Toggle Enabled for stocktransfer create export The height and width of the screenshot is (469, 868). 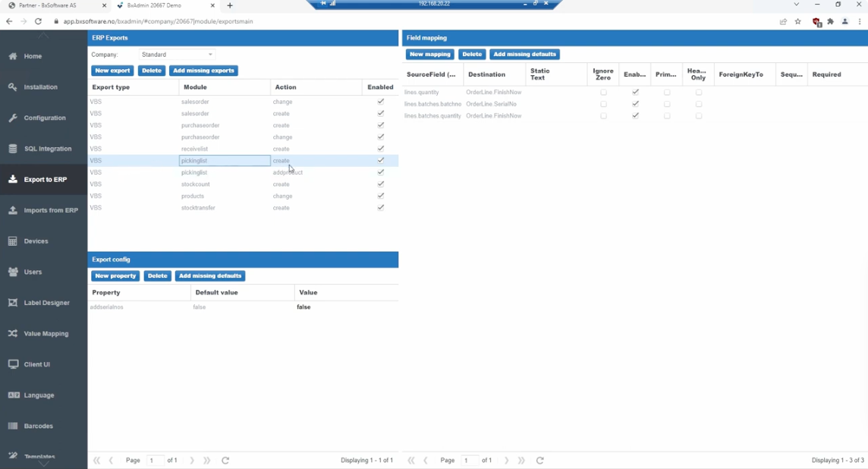380,208
